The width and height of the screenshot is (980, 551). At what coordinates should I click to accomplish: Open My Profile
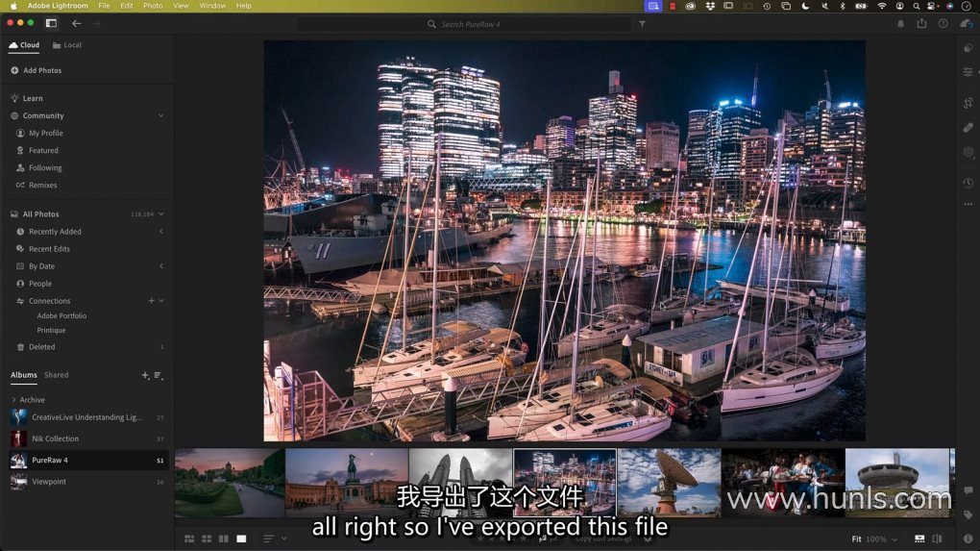coord(39,134)
